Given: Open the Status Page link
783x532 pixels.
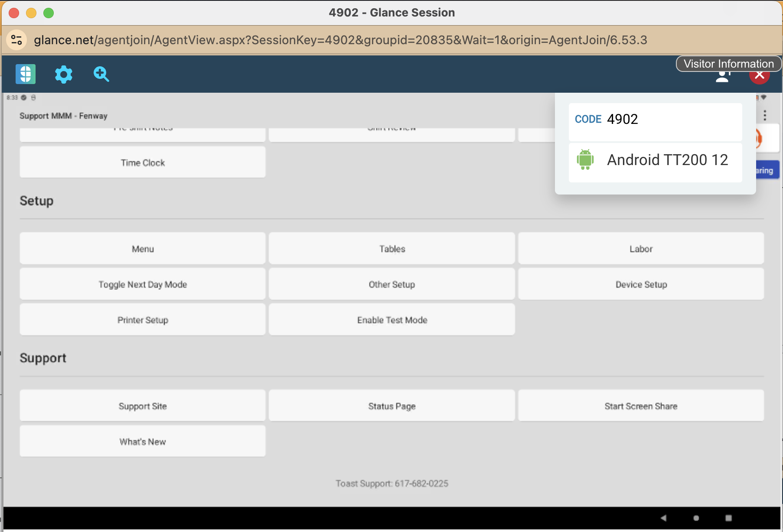Looking at the screenshot, I should (x=391, y=406).
